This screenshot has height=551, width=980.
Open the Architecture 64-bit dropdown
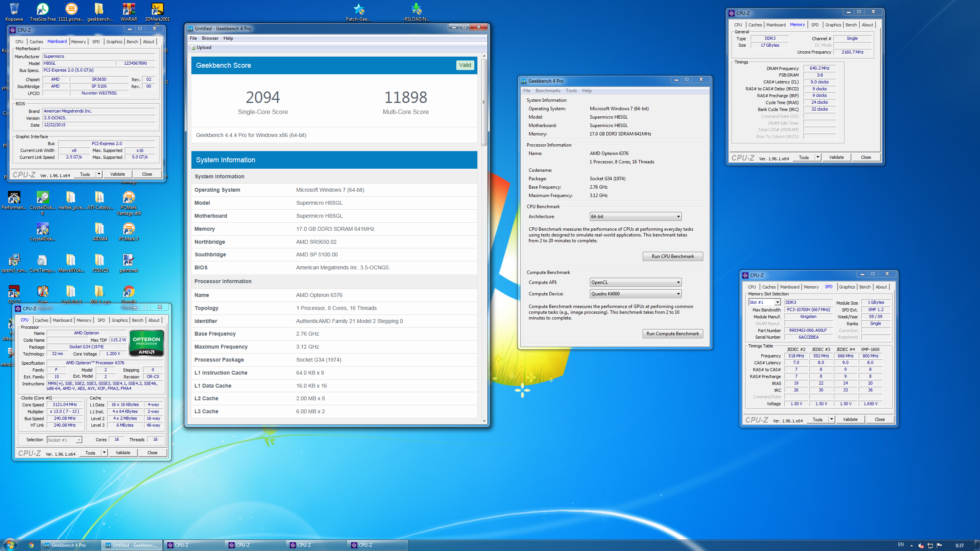coord(635,217)
